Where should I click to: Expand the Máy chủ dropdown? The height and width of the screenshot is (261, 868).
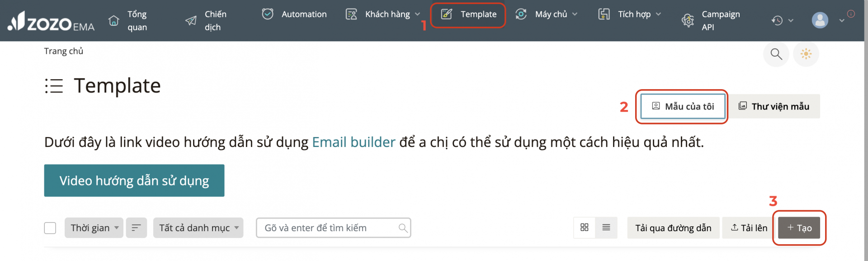click(556, 14)
